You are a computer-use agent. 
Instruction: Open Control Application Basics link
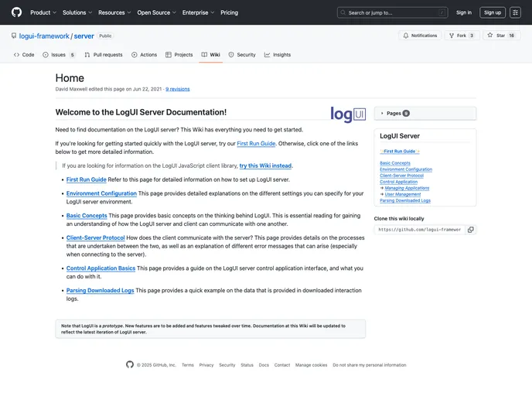point(101,268)
